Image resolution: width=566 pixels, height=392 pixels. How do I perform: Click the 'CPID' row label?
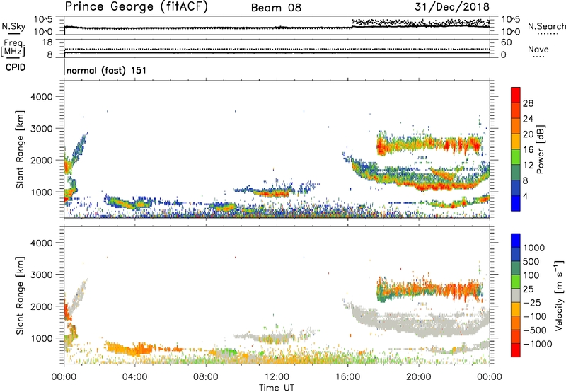point(16,67)
